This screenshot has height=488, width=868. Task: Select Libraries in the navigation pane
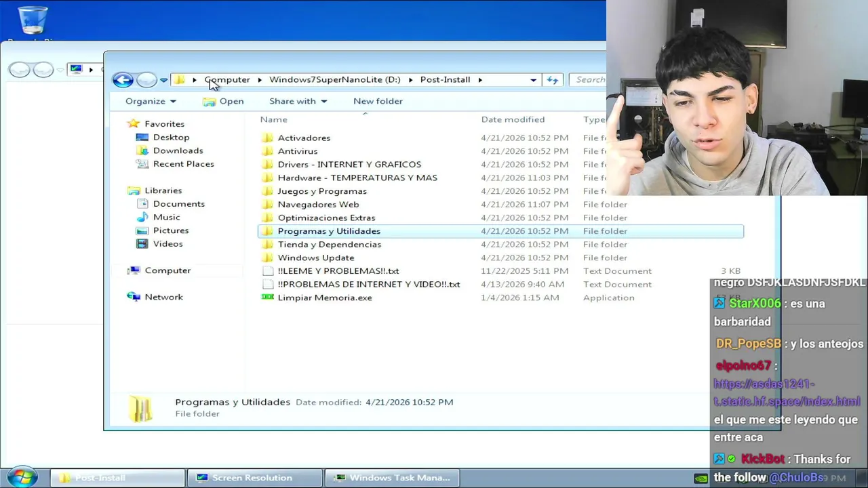click(163, 190)
